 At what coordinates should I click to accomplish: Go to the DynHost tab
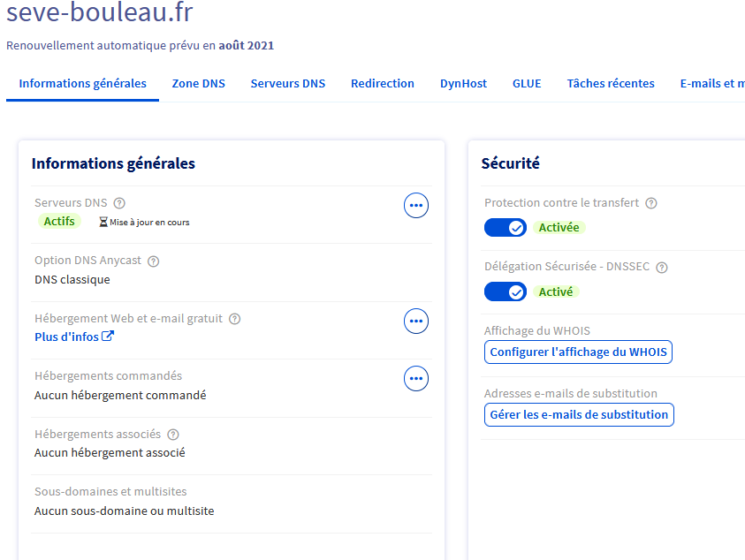click(463, 84)
